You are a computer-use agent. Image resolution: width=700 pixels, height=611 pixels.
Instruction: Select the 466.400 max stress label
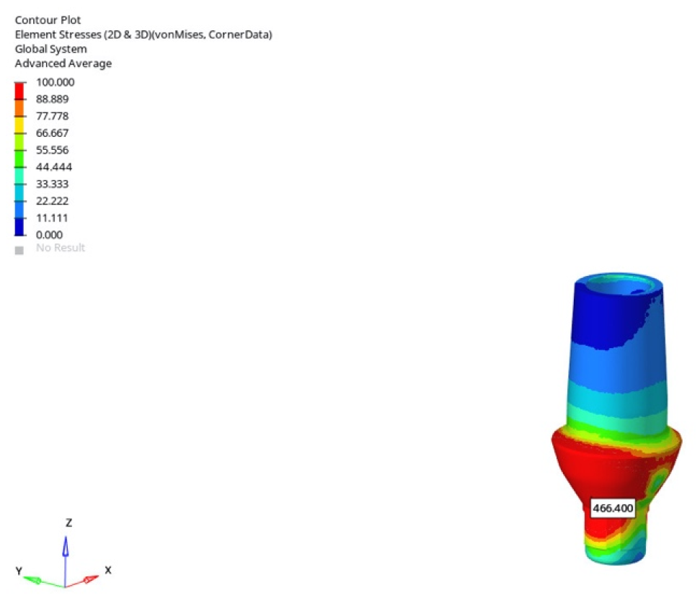click(612, 508)
